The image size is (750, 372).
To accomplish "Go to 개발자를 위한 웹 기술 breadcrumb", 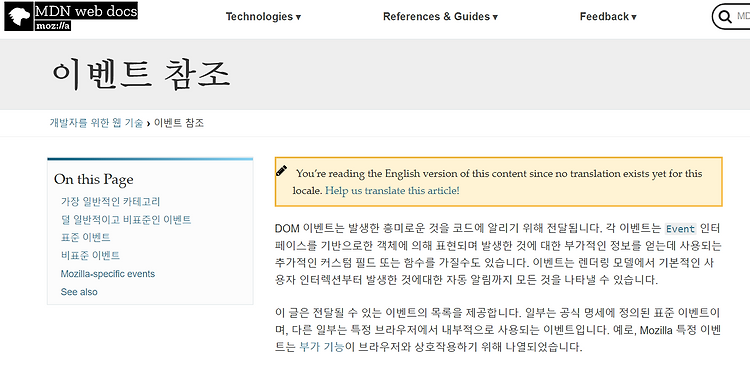I will tap(96, 123).
